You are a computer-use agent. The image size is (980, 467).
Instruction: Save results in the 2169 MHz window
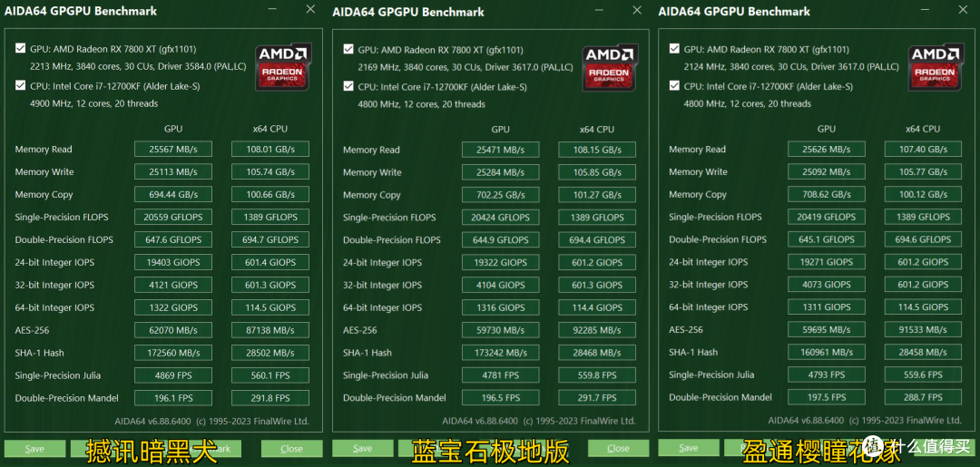pyautogui.click(x=362, y=448)
